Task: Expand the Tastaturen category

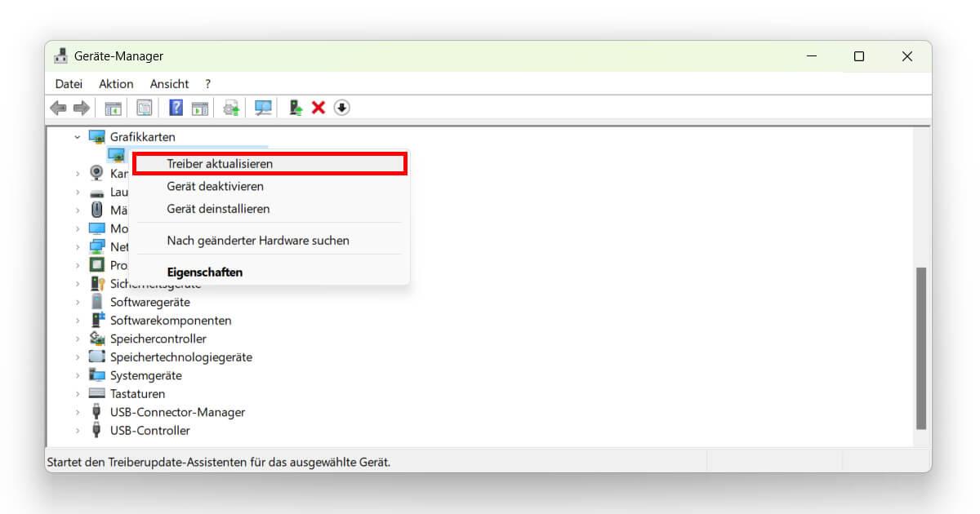Action: [78, 393]
